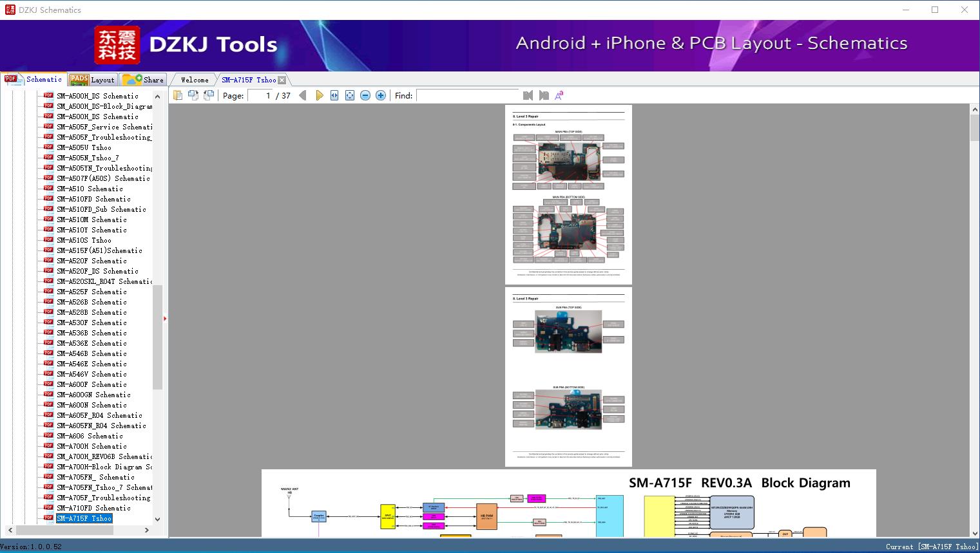The height and width of the screenshot is (553, 980).
Task: Open the Welcome document tab
Action: (x=194, y=80)
